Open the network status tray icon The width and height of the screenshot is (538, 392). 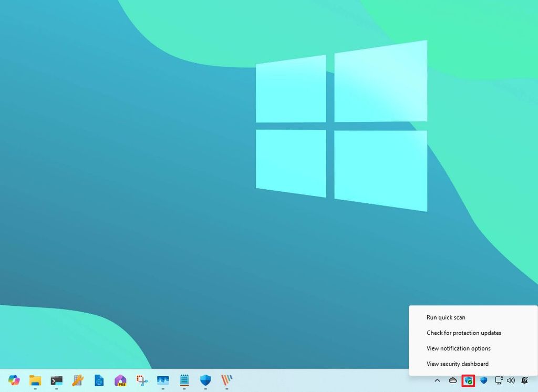pos(498,380)
